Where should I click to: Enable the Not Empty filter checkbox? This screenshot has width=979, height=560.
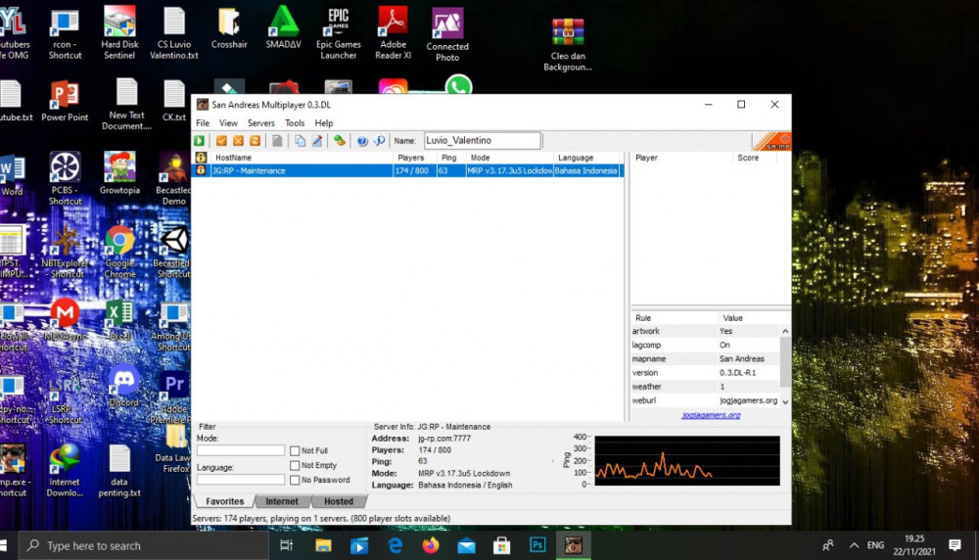click(x=295, y=465)
